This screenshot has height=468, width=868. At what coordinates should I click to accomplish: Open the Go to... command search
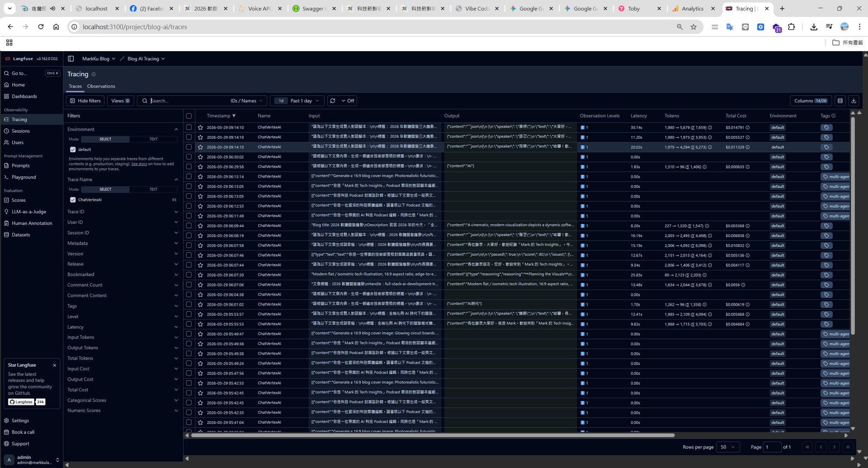32,73
